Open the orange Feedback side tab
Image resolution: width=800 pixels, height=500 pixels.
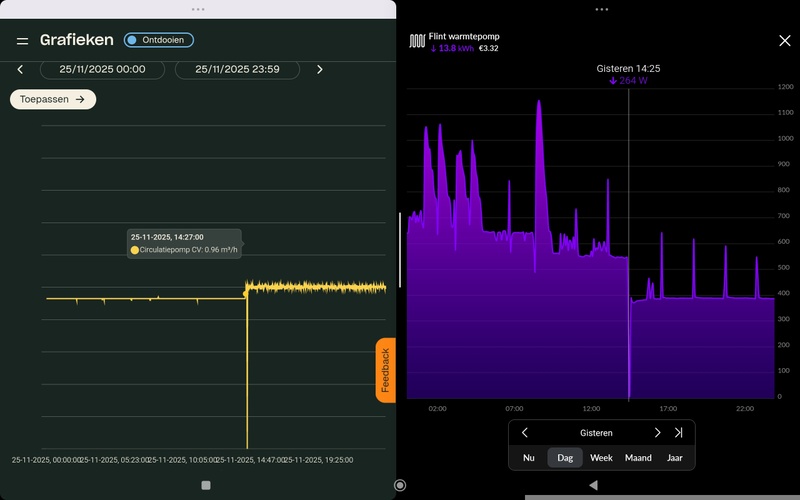pos(386,370)
